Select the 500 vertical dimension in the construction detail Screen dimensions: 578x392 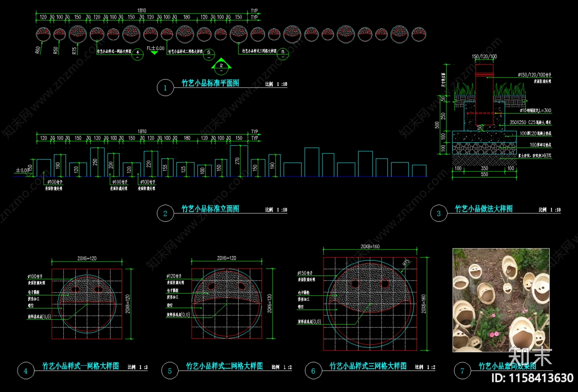tap(437, 125)
